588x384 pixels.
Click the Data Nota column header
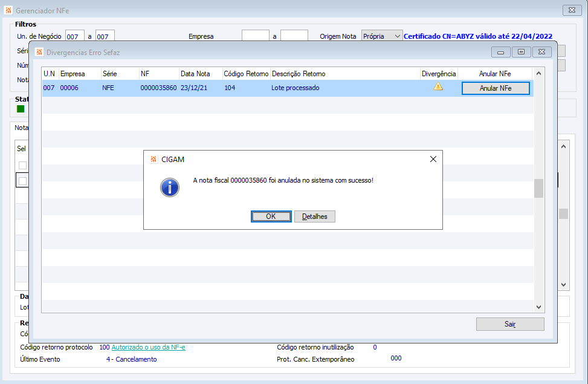(x=201, y=74)
